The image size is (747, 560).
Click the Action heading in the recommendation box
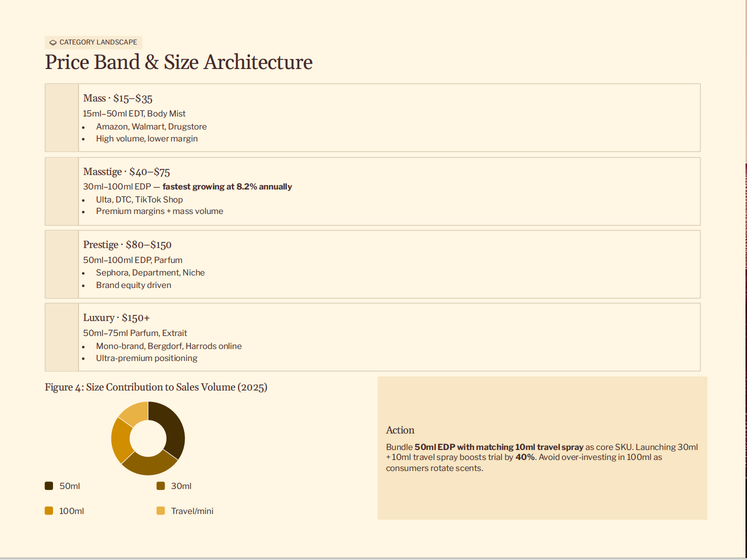tap(400, 429)
